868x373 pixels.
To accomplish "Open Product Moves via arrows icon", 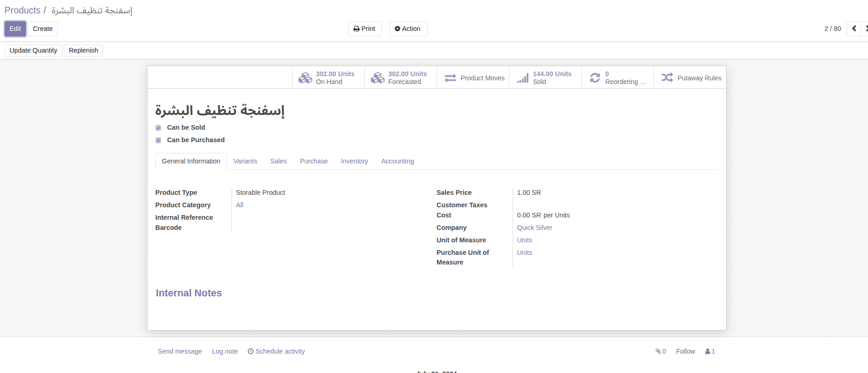I will click(450, 78).
